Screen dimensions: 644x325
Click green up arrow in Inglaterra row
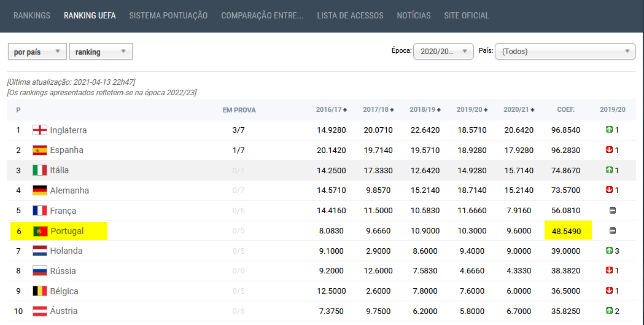(x=609, y=130)
